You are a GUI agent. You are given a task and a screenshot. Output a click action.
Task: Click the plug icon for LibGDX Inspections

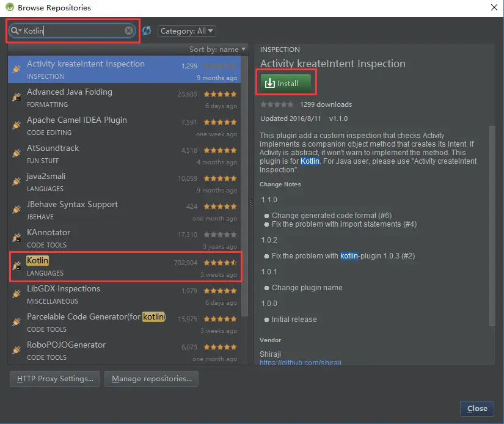coord(16,294)
